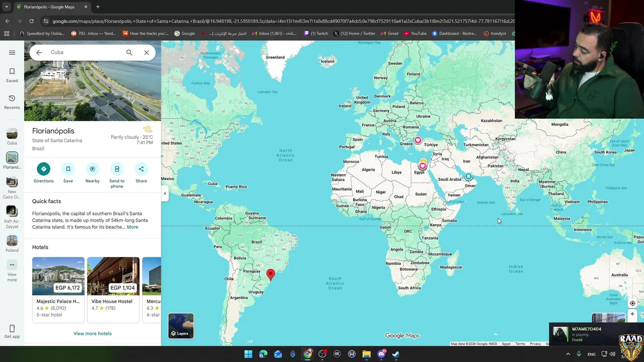Image resolution: width=644 pixels, height=362 pixels.
Task: Open the Windows Start menu
Action: tap(248, 354)
